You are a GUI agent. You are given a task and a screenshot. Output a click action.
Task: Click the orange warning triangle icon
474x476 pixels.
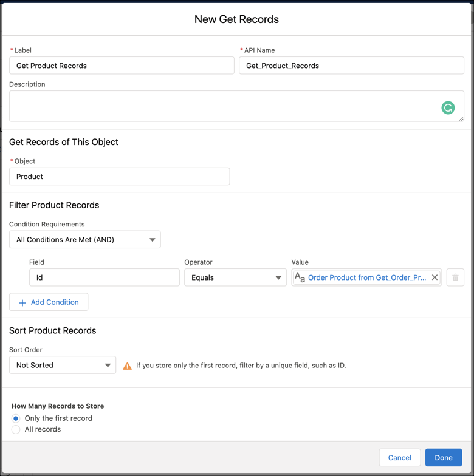click(x=127, y=365)
